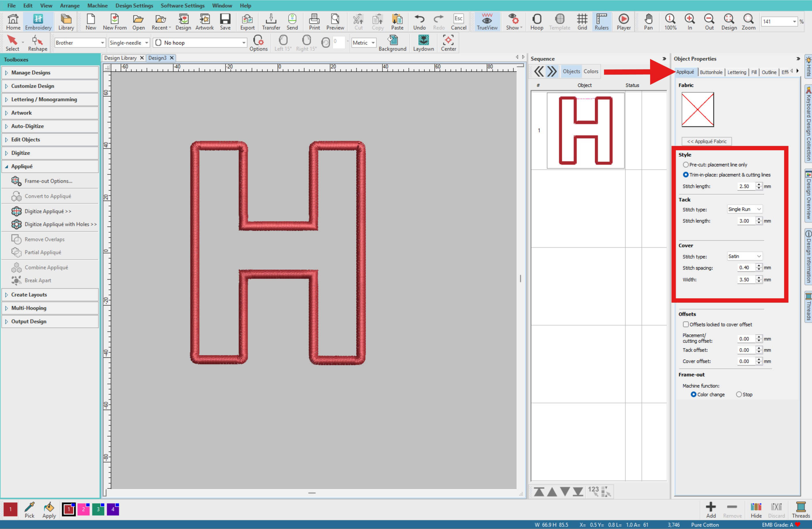Viewport: 812px width, 529px height.
Task: Click the H object thumbnail
Action: (586, 131)
